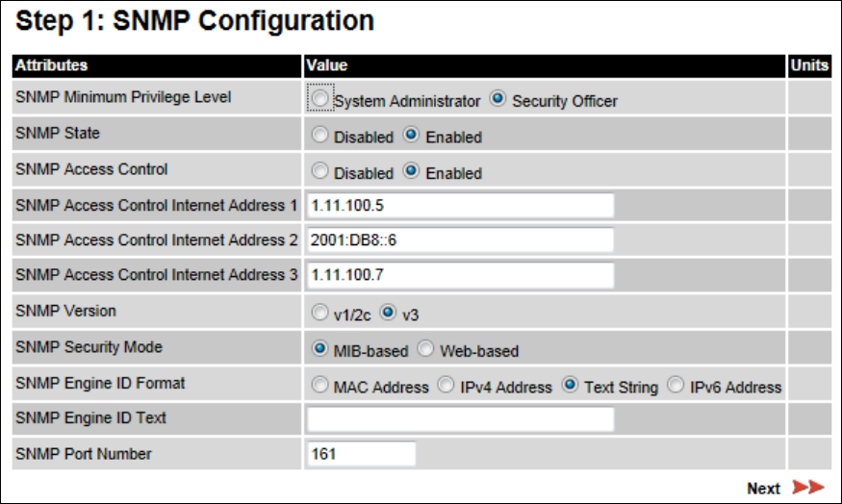The image size is (842, 504).
Task: Click the SNMP Access Control Internet Address 3 label
Action: 156,275
